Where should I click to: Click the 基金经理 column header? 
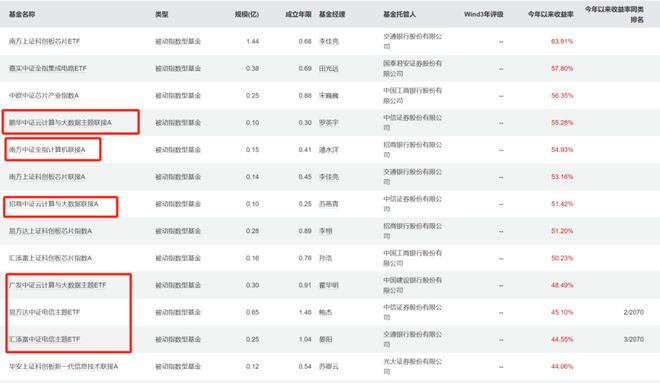point(332,14)
